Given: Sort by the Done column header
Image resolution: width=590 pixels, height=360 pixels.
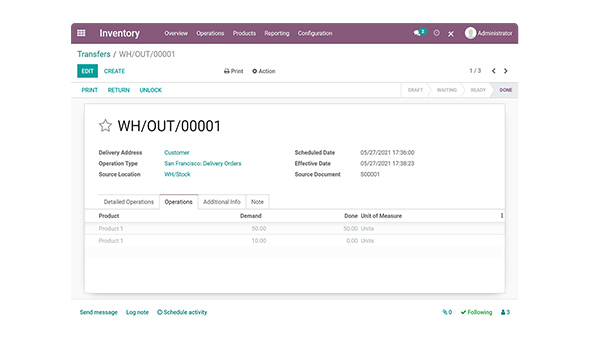Looking at the screenshot, I should point(351,216).
